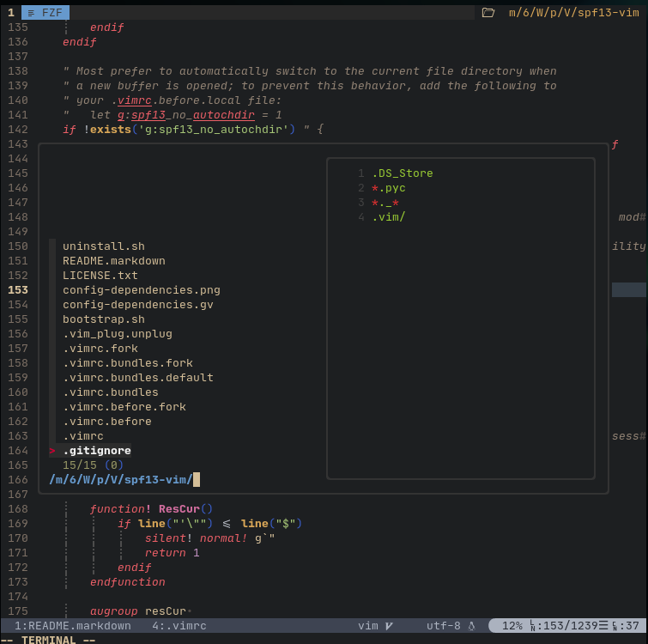Click line number 153 in the gutter
Viewport: 648px width, 644px height.
pos(18,290)
